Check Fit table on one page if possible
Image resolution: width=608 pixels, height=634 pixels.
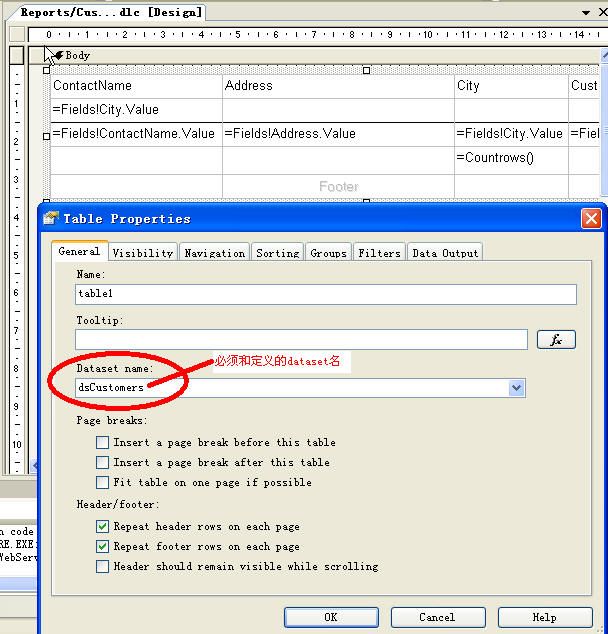coord(102,482)
